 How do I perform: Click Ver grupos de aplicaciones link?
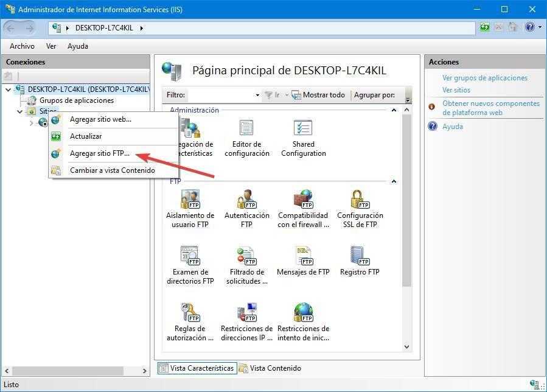[484, 78]
